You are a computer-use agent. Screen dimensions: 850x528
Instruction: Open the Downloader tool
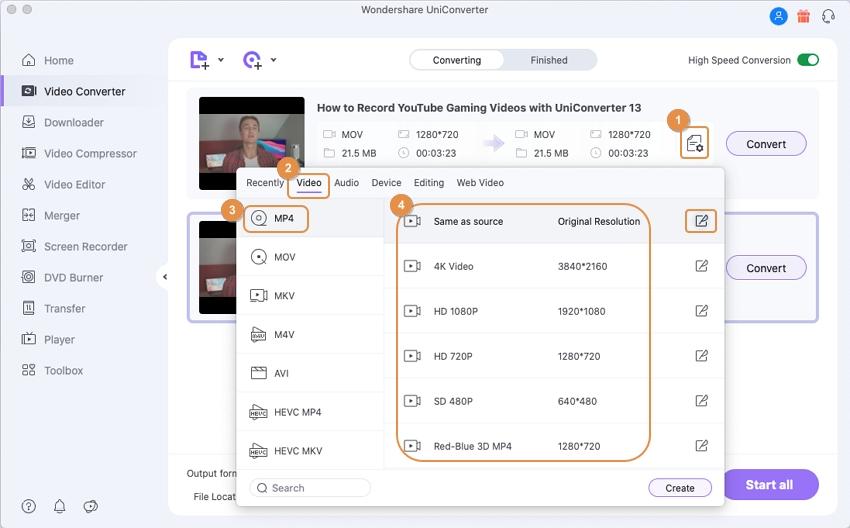[x=62, y=123]
